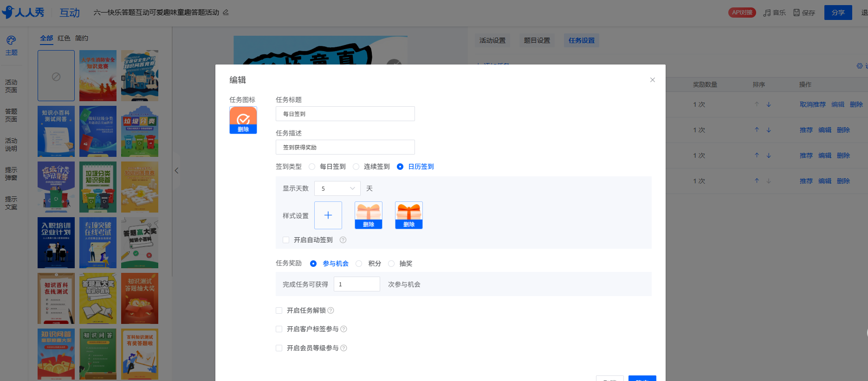Check the 开启会员等级参与 option
Viewport: 868px width, 381px height.
click(x=279, y=348)
